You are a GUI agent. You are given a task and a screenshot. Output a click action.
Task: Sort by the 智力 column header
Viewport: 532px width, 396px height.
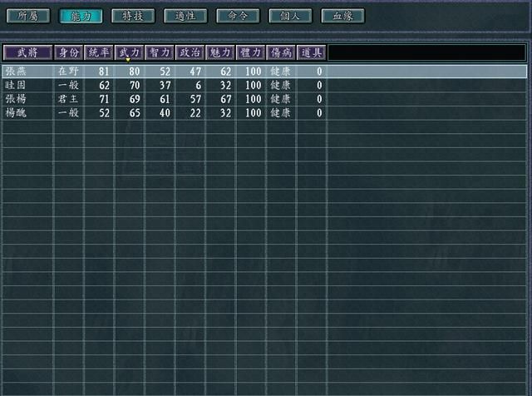click(160, 52)
